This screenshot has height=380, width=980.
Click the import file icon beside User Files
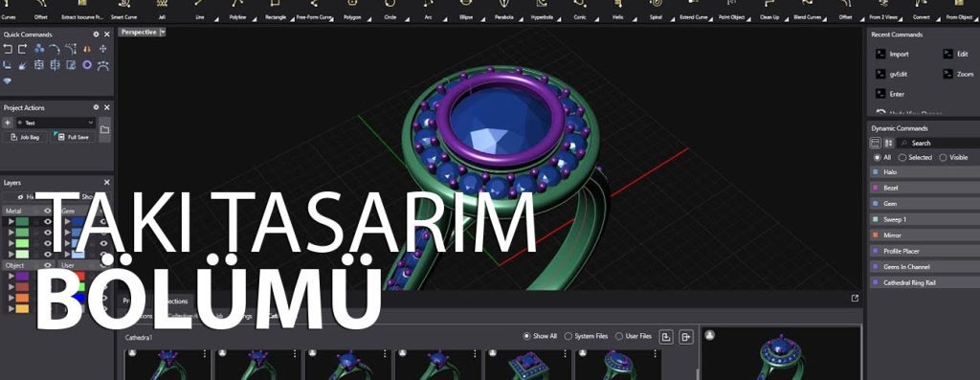666,337
